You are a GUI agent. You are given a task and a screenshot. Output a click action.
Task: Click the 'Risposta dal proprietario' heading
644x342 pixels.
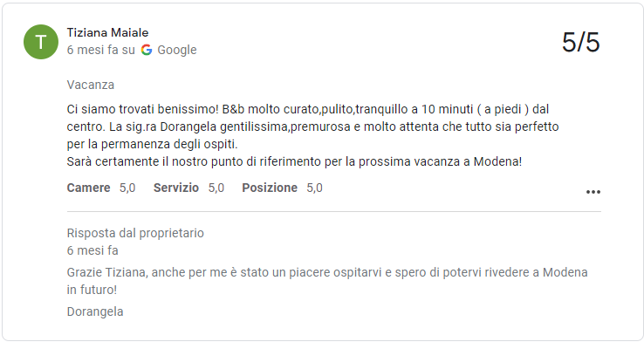135,233
